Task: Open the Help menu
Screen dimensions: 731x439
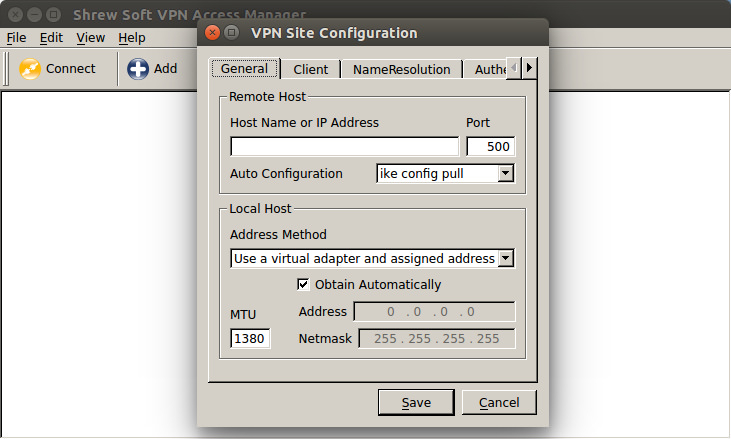Action: [x=131, y=38]
